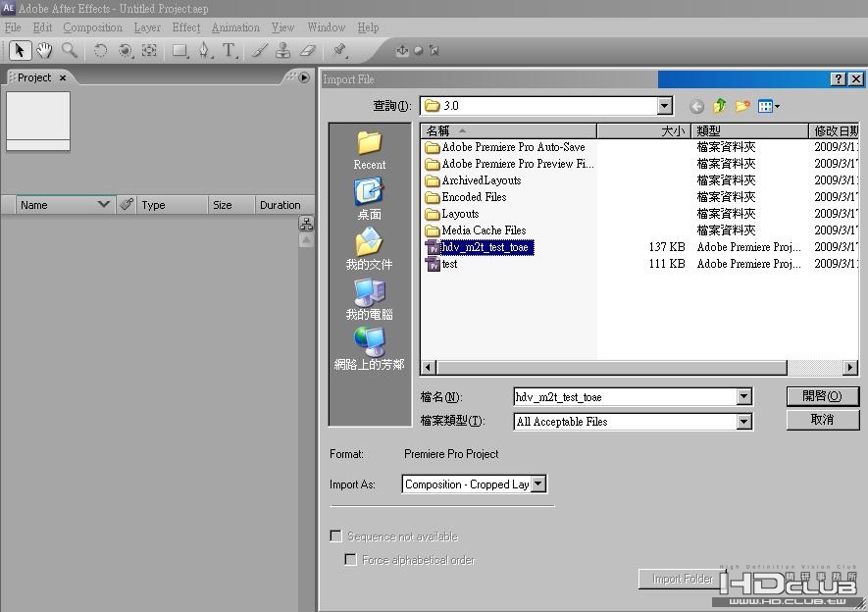Sort files by 類型 column header

[749, 131]
